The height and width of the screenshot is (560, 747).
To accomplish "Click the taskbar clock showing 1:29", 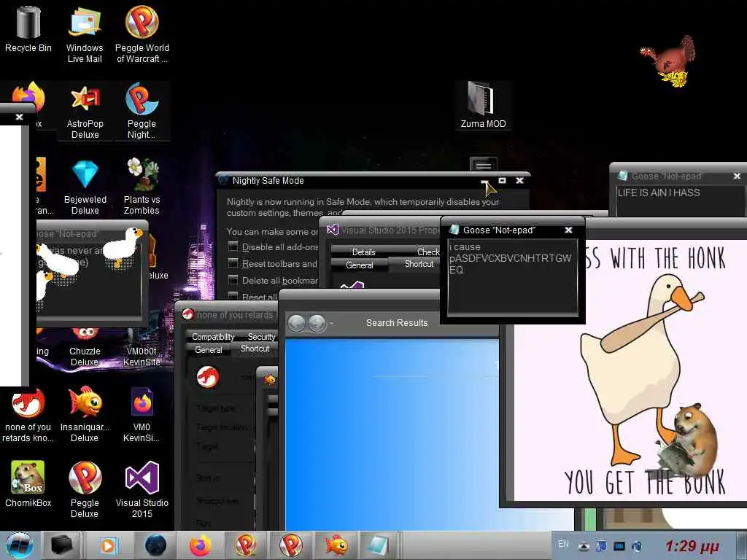I will pyautogui.click(x=692, y=546).
